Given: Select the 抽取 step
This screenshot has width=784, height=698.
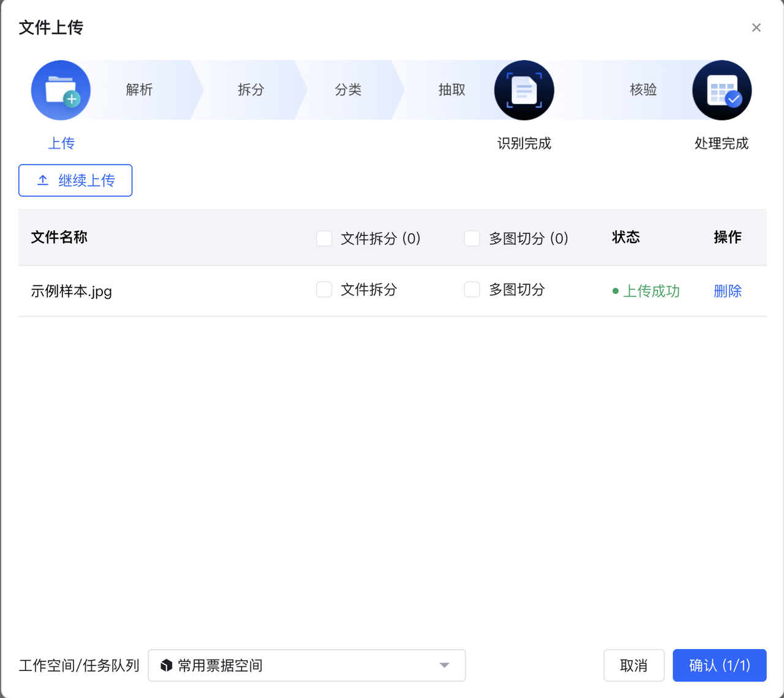Looking at the screenshot, I should (x=452, y=89).
